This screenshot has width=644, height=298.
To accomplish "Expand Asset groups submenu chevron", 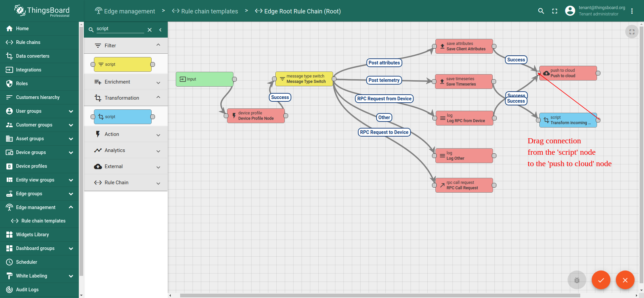I will [x=71, y=139].
